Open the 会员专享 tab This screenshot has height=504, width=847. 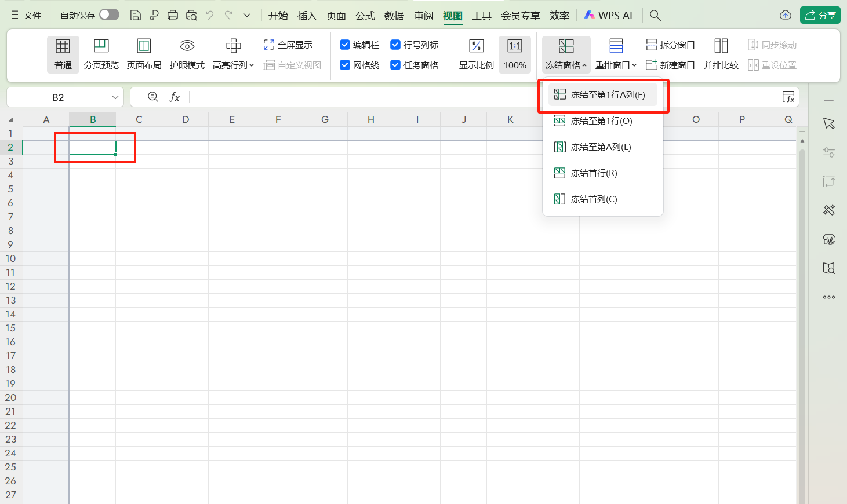point(521,16)
